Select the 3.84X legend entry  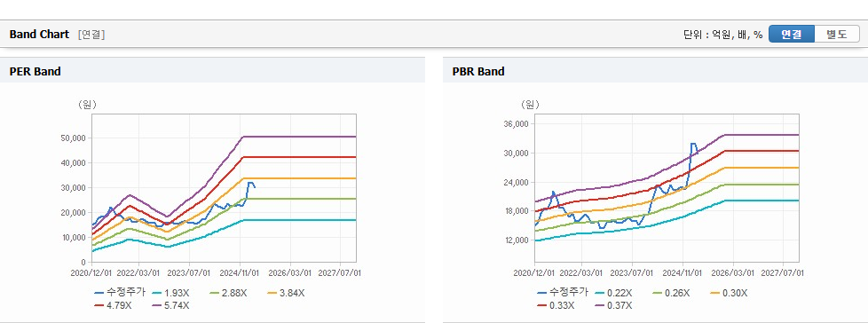pyautogui.click(x=286, y=293)
